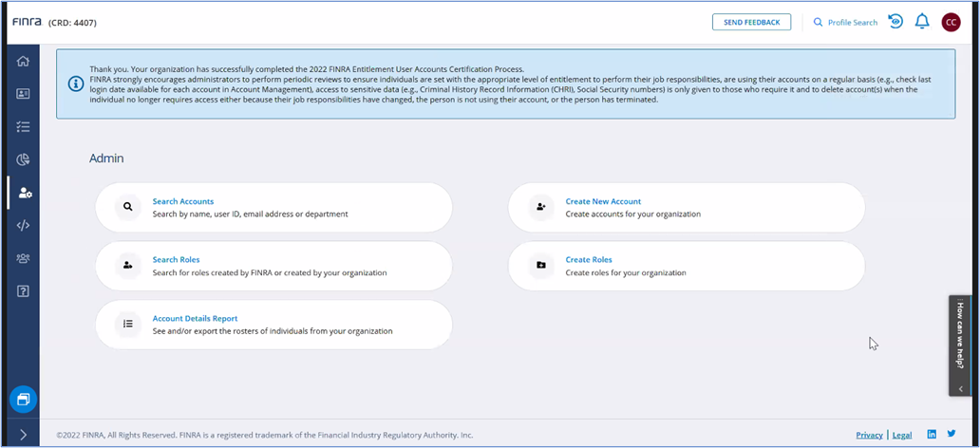The height and width of the screenshot is (448, 980).
Task: Click the ID card sidebar icon
Action: 23,94
